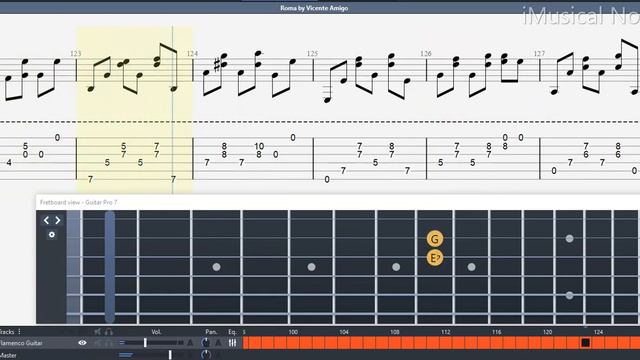Turn the Flamenco Guitar pan knob

pyautogui.click(x=205, y=343)
